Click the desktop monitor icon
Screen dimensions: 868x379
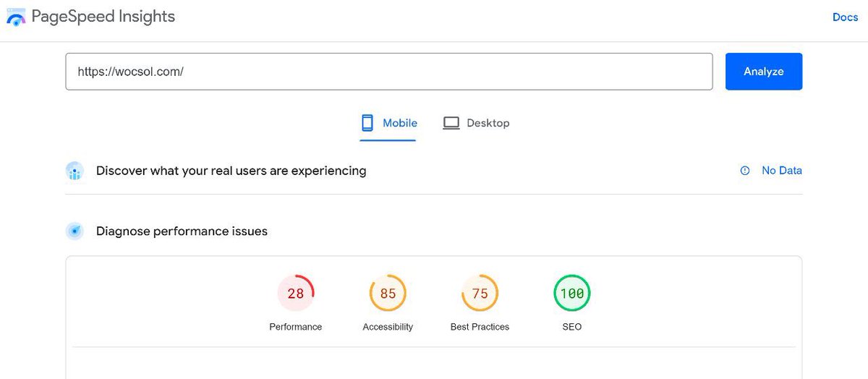(x=451, y=123)
